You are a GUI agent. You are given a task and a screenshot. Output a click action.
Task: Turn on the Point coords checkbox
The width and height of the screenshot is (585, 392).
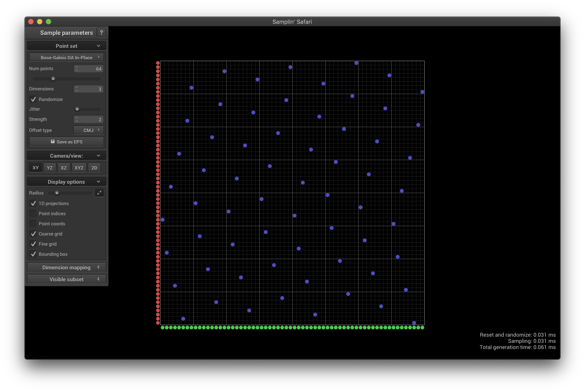33,224
